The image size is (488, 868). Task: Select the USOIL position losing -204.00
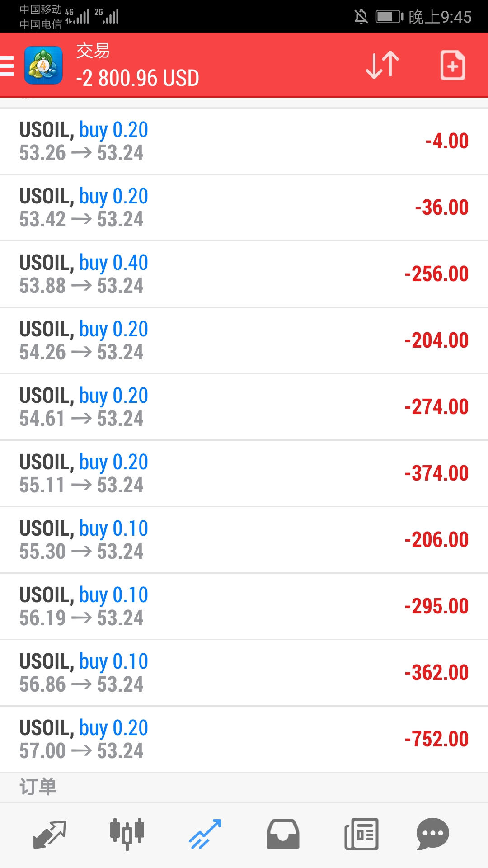point(244,340)
